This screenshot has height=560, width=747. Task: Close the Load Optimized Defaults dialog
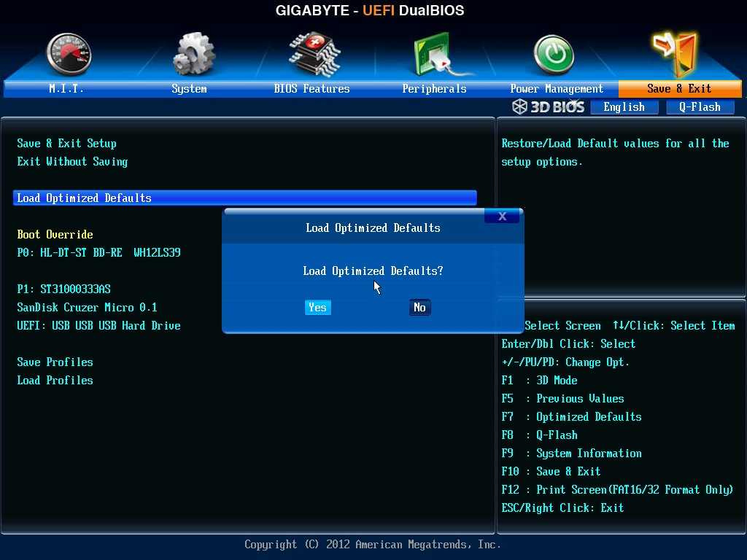[502, 216]
